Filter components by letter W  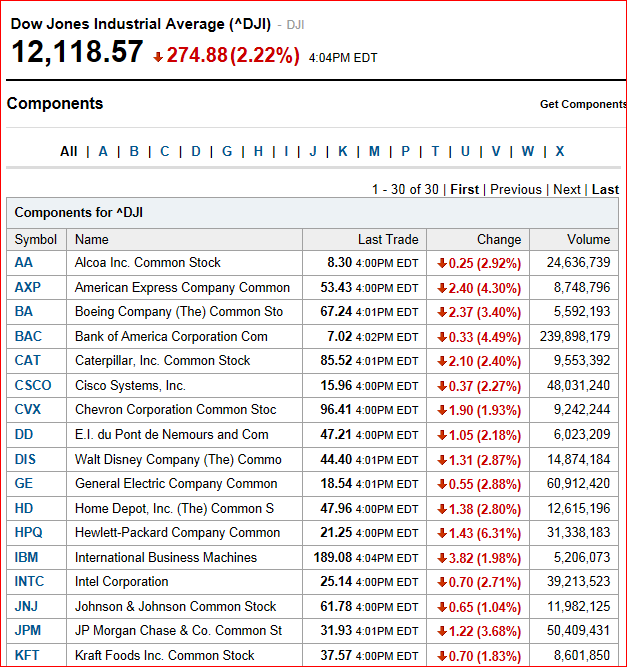pyautogui.click(x=528, y=151)
